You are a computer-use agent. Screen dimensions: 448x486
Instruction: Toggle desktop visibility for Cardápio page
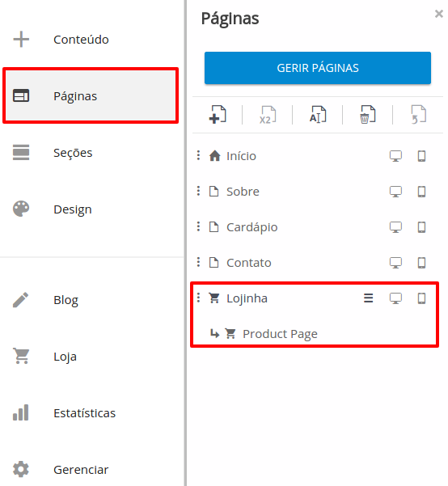click(x=395, y=227)
